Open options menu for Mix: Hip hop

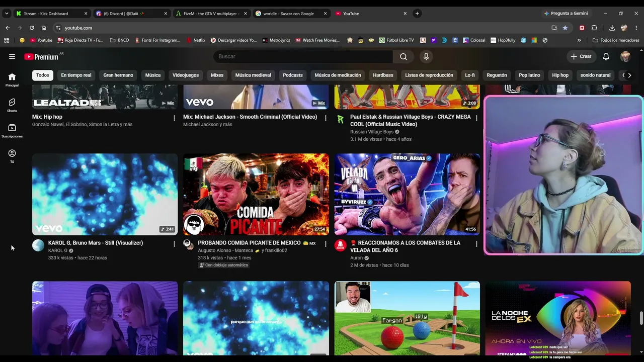(175, 118)
